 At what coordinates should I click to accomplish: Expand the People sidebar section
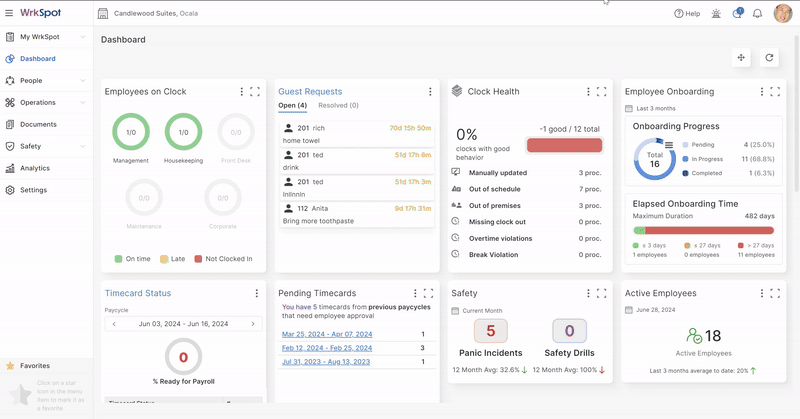click(x=83, y=81)
